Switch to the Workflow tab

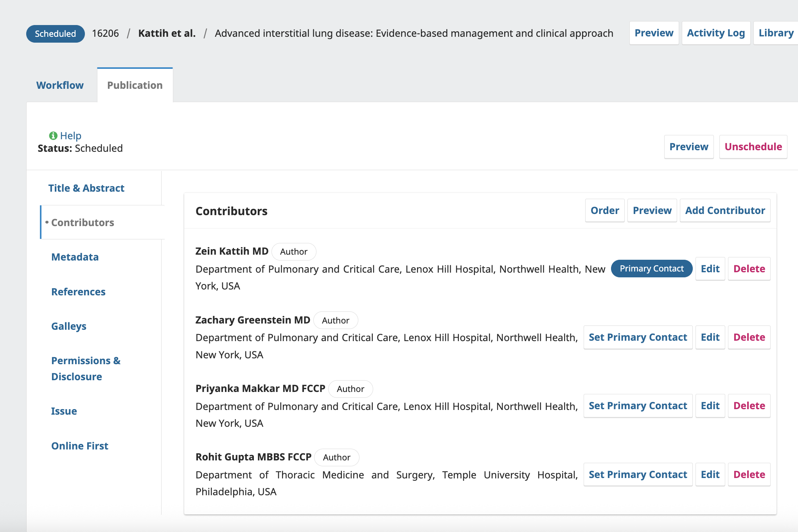pyautogui.click(x=60, y=85)
